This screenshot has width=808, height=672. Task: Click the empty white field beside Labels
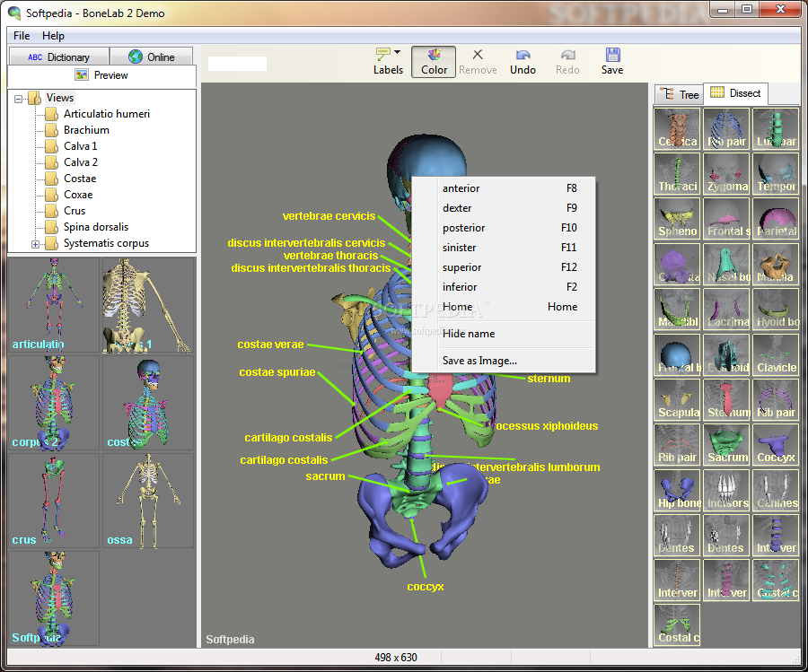237,64
